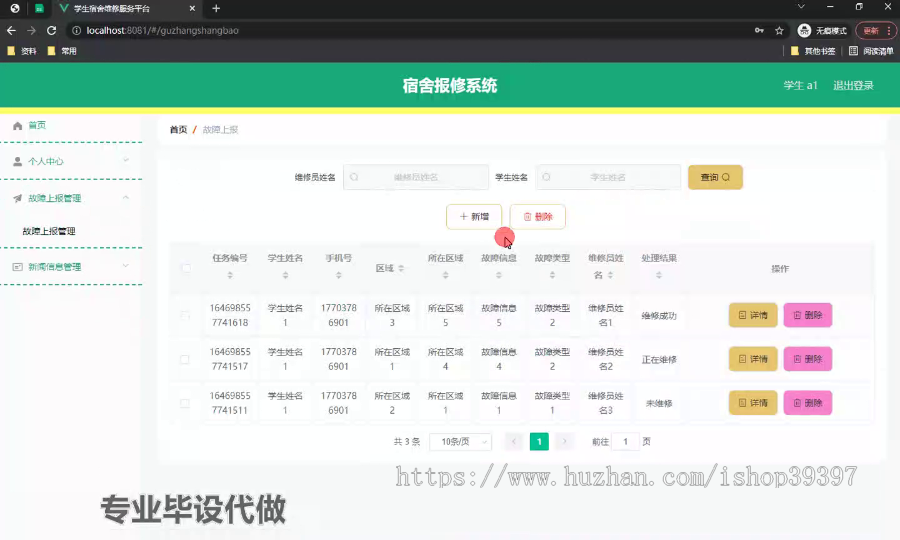Go to the next page arrow

coord(564,441)
